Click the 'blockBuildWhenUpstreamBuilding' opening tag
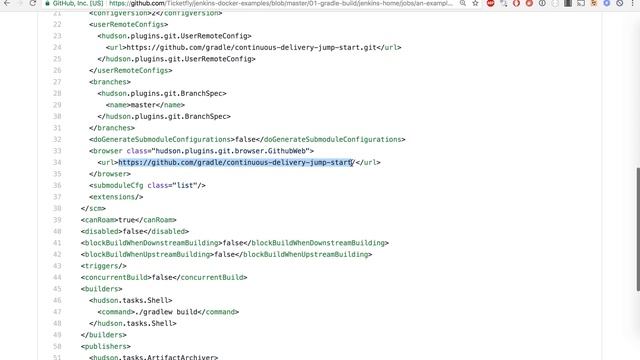This screenshot has width=640, height=360. click(147, 254)
